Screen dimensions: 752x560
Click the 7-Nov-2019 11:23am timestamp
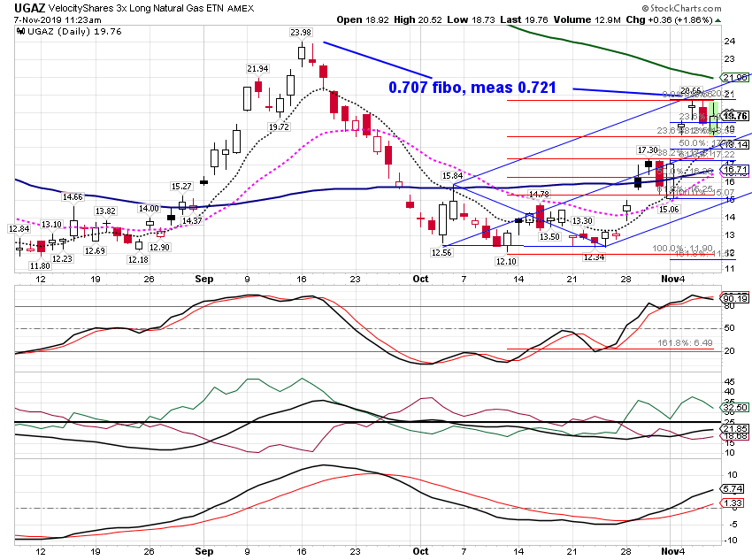click(x=58, y=20)
